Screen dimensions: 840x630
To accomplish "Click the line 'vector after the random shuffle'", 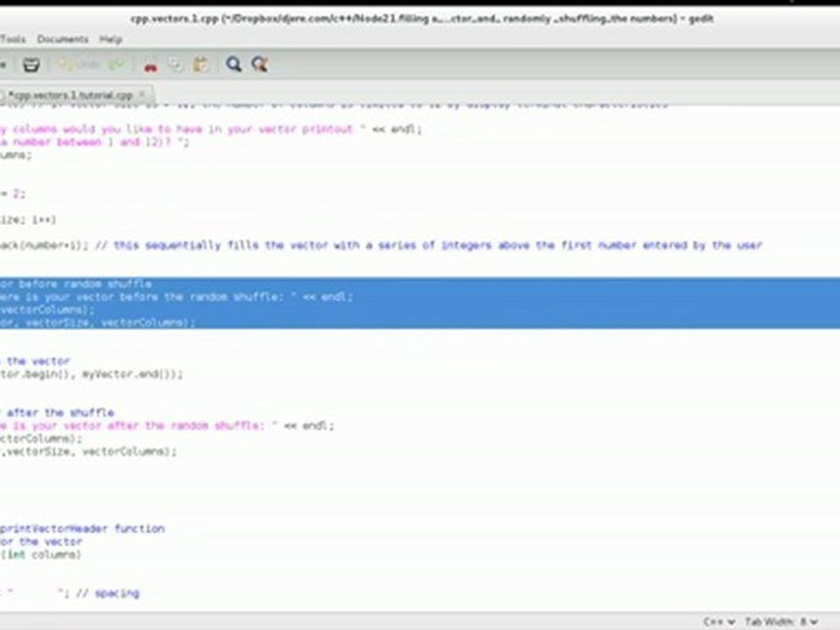I will 166,425.
